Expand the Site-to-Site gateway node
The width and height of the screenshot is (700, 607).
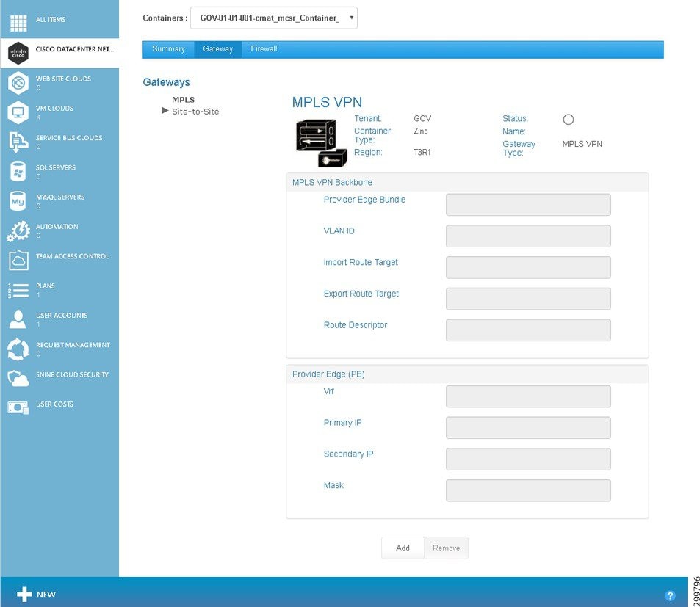165,112
